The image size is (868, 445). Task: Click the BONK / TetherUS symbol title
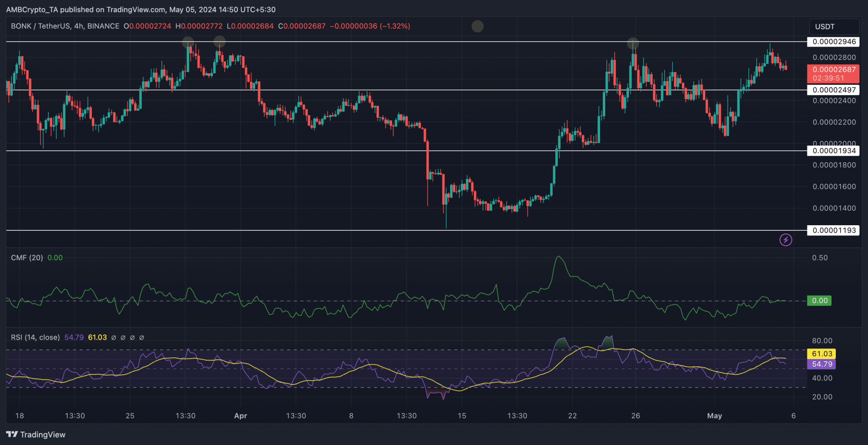click(x=65, y=26)
